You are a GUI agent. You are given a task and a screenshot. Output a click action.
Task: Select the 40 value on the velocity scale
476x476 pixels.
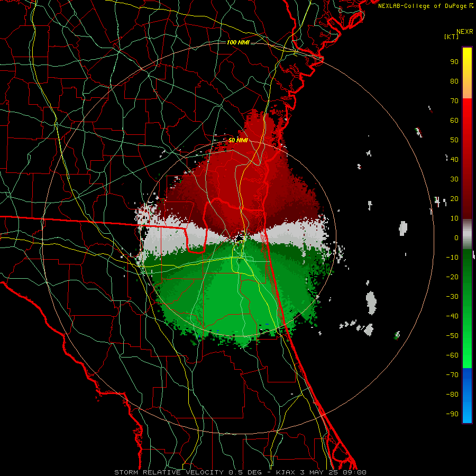click(454, 159)
